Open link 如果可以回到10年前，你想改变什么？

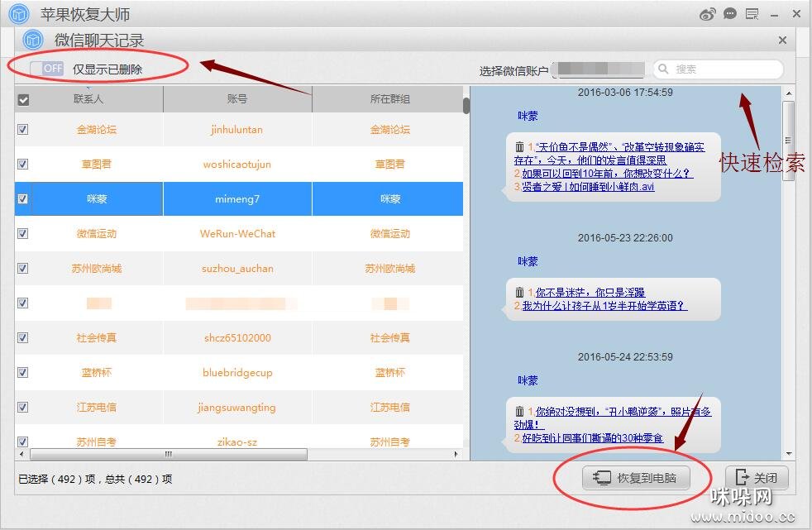coord(607,174)
